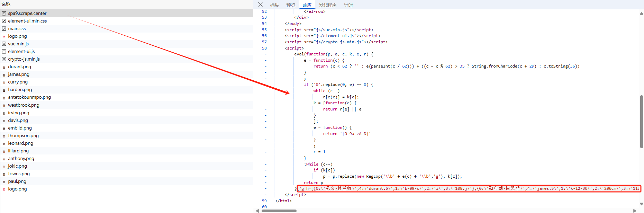Switch to the 标头 tab
The width and height of the screenshot is (644, 213).
[274, 5]
